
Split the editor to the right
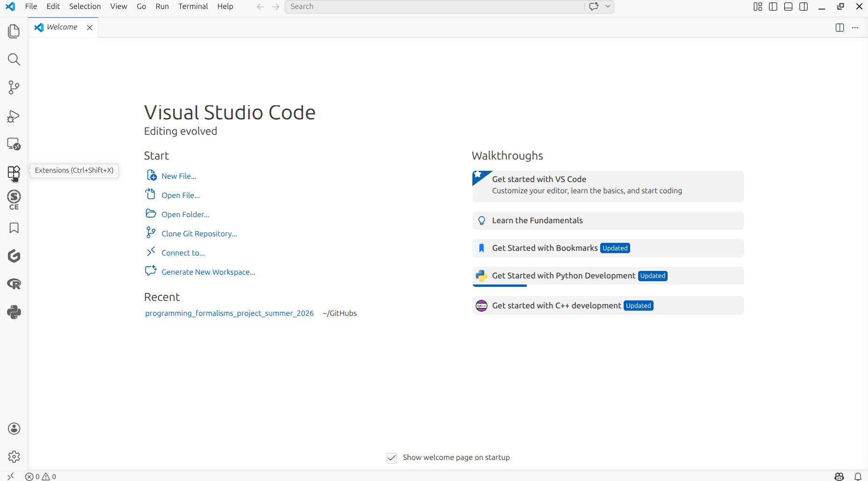pyautogui.click(x=839, y=28)
